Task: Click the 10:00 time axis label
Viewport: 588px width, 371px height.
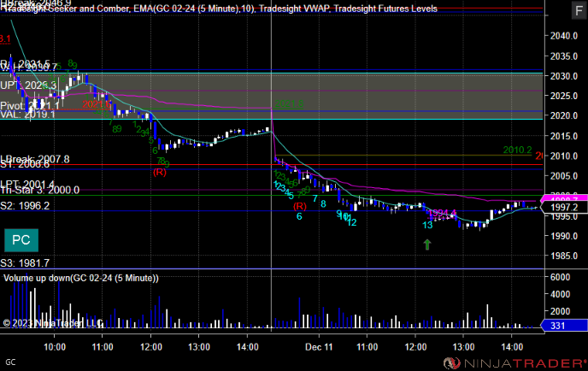Action: (x=55, y=347)
